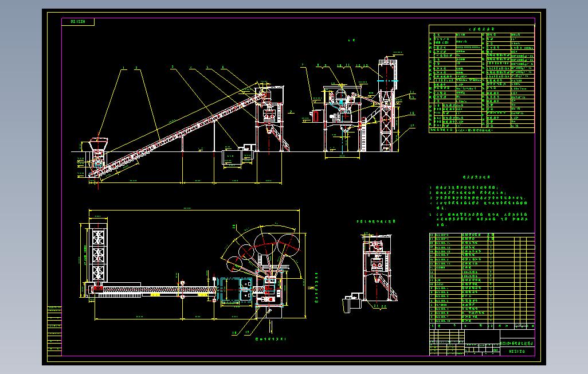This screenshot has height=374, width=588.
Task: Click the technical parameters table header
Action: 481,29
